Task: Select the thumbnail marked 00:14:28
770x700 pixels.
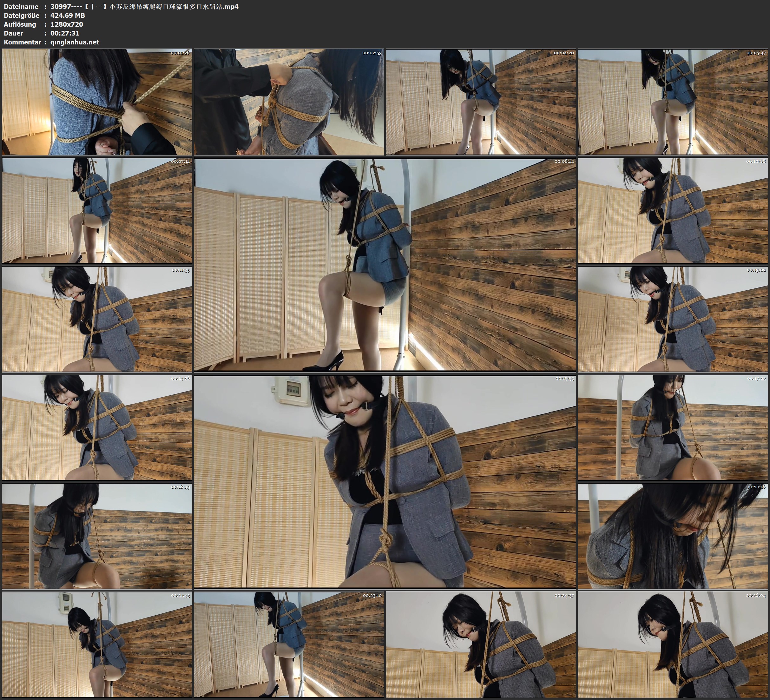Action: pos(97,427)
